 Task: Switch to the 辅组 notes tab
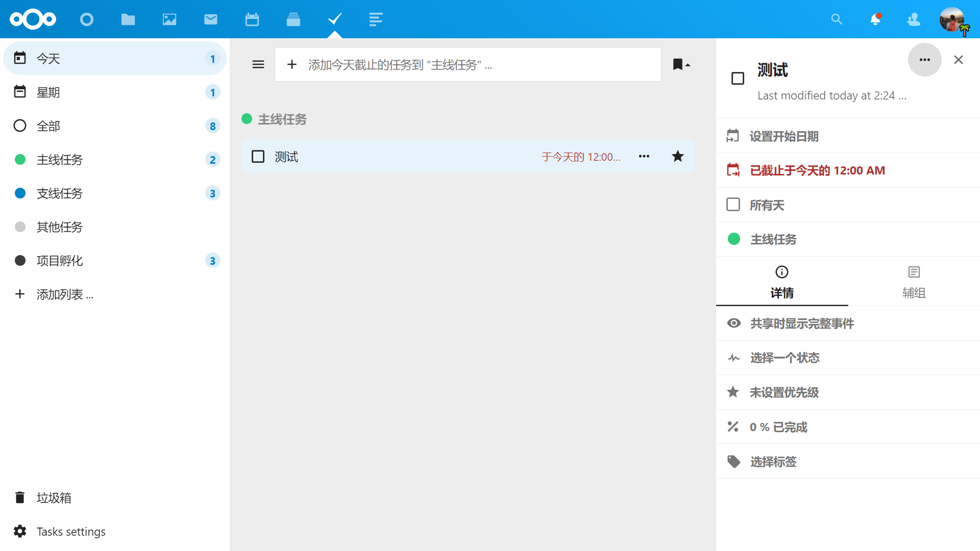[x=914, y=282]
